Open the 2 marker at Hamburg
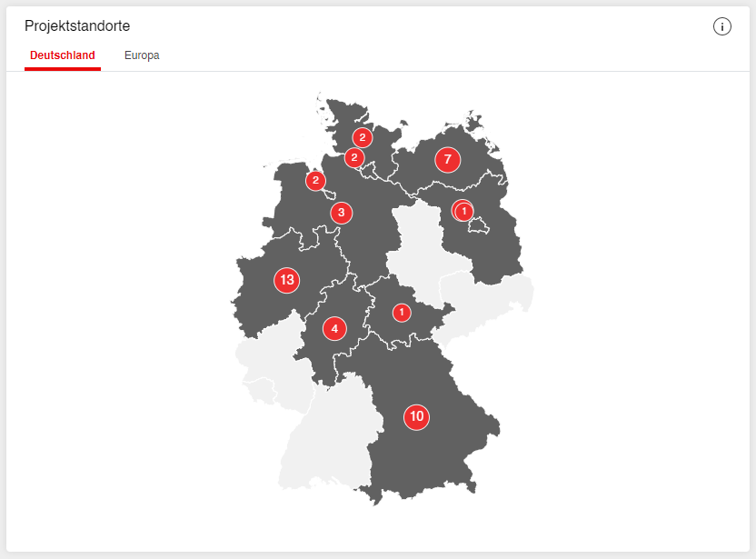Image resolution: width=756 pixels, height=559 pixels. pos(354,158)
